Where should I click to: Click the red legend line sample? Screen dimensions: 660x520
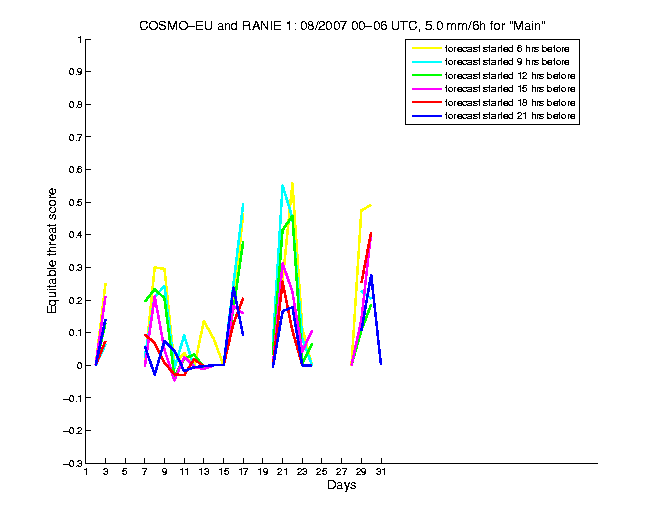pyautogui.click(x=427, y=103)
